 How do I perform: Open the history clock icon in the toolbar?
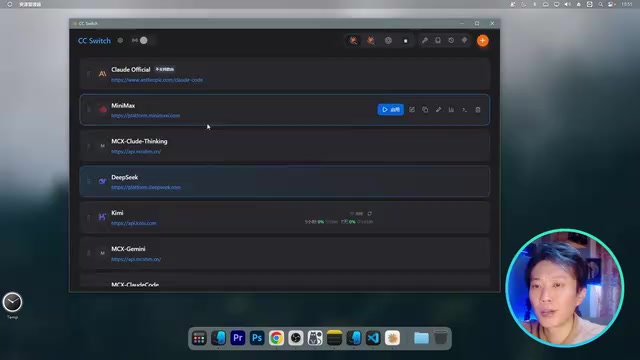[451, 40]
